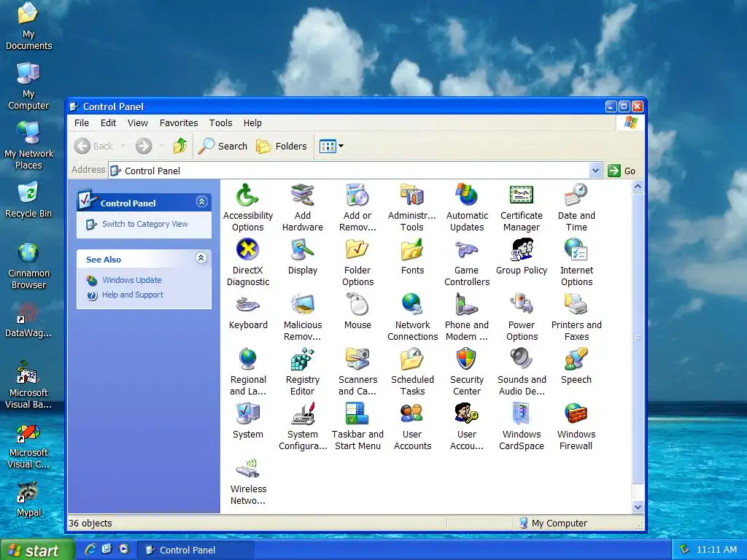This screenshot has height=560, width=747.
Task: Open Network Connections icon
Action: [x=412, y=305]
